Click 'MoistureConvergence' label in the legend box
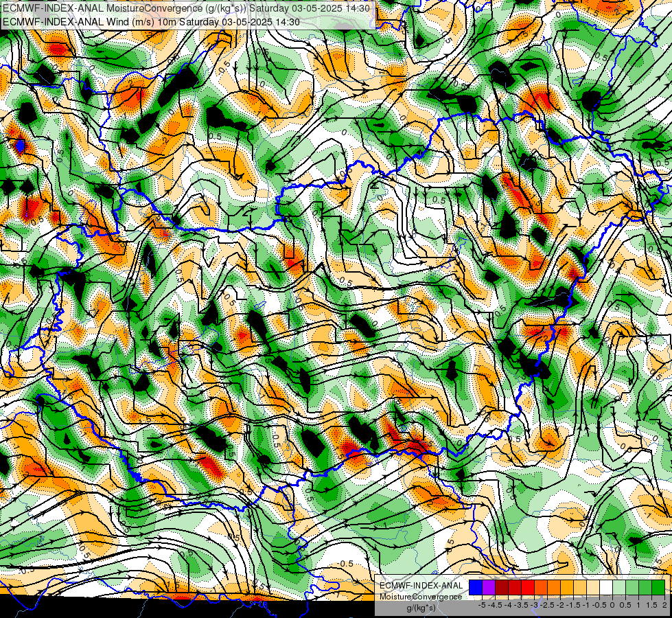Image resolution: width=672 pixels, height=618 pixels. click(421, 597)
